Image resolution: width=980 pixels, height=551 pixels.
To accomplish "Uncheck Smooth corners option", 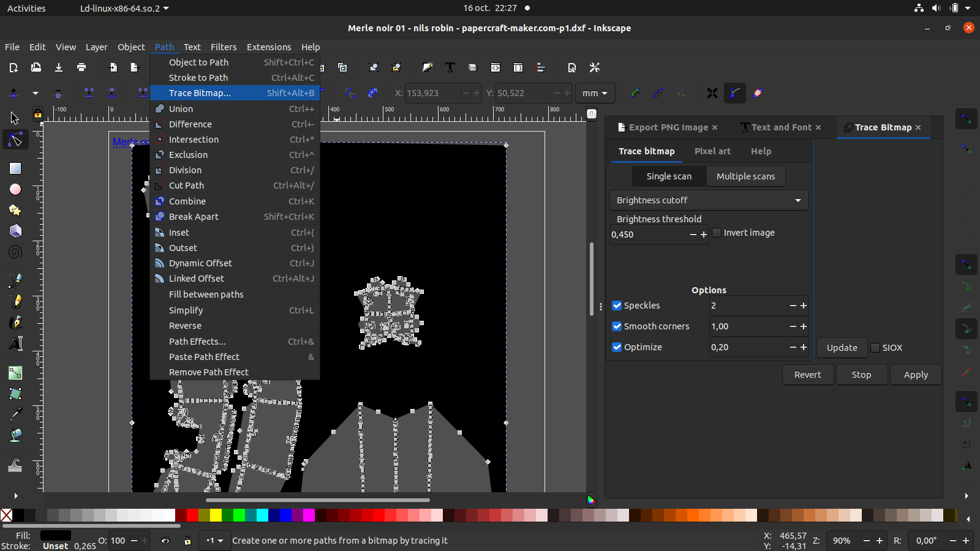I will (617, 326).
